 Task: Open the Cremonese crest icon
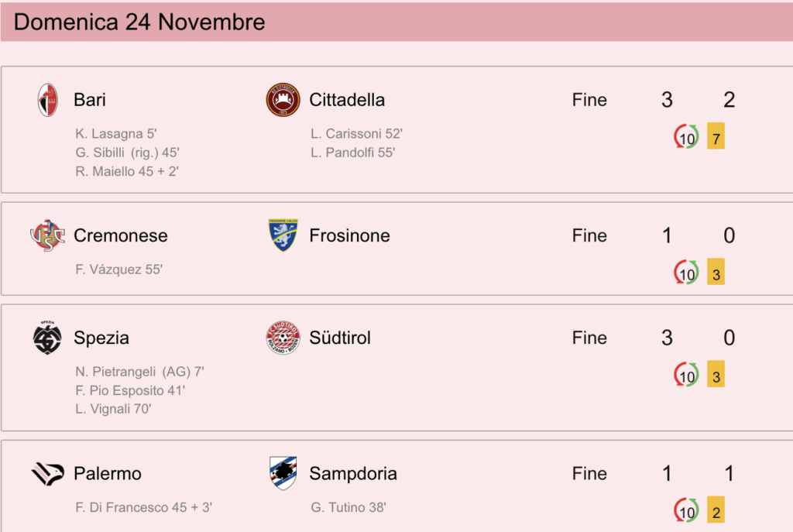[x=47, y=235]
